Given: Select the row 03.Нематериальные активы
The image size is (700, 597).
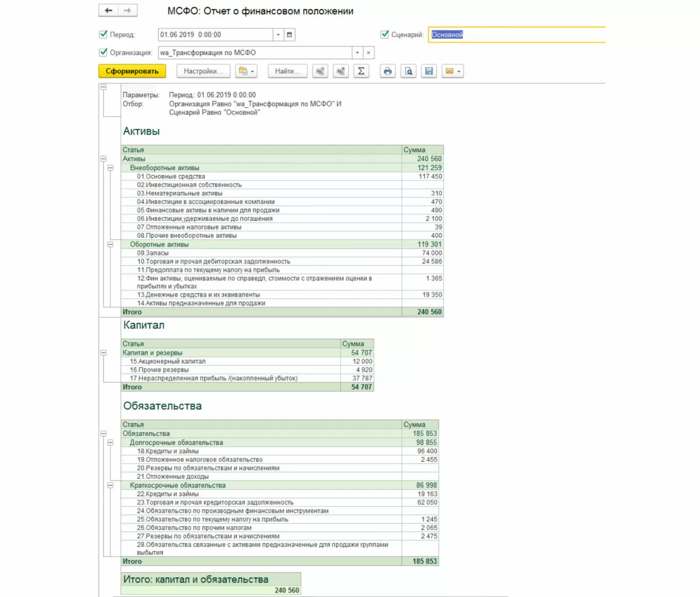Looking at the screenshot, I should click(283, 193).
